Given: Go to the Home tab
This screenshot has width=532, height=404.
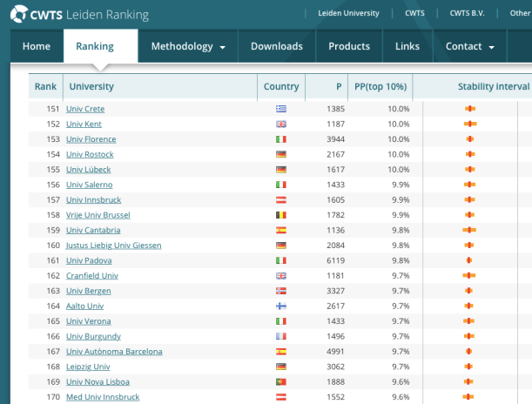Looking at the screenshot, I should (37, 46).
